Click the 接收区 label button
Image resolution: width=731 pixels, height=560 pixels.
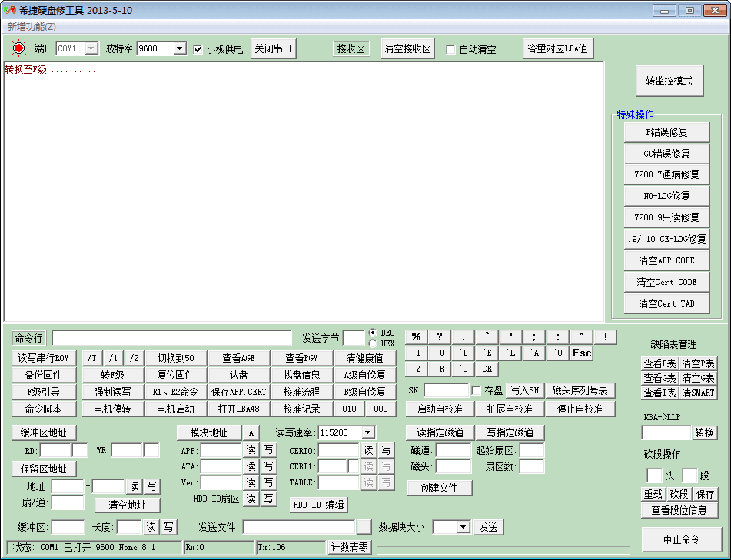[x=351, y=48]
